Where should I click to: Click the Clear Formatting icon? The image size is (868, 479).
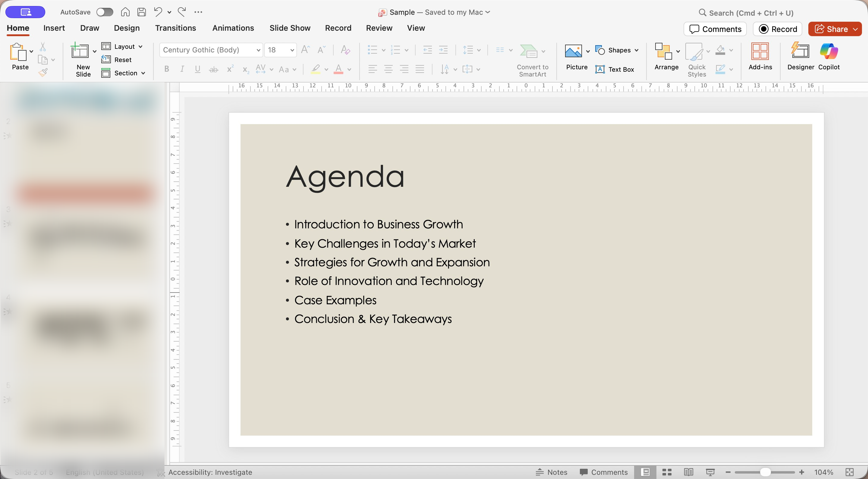click(x=345, y=50)
